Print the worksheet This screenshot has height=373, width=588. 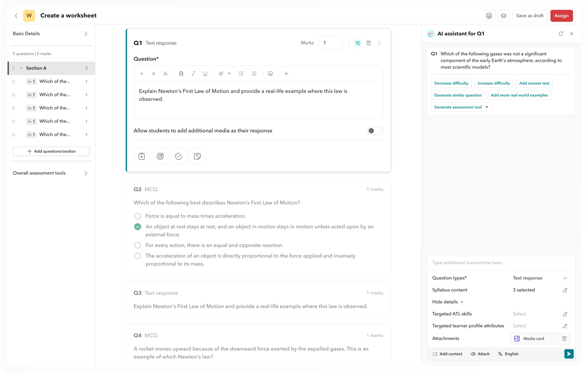(489, 16)
